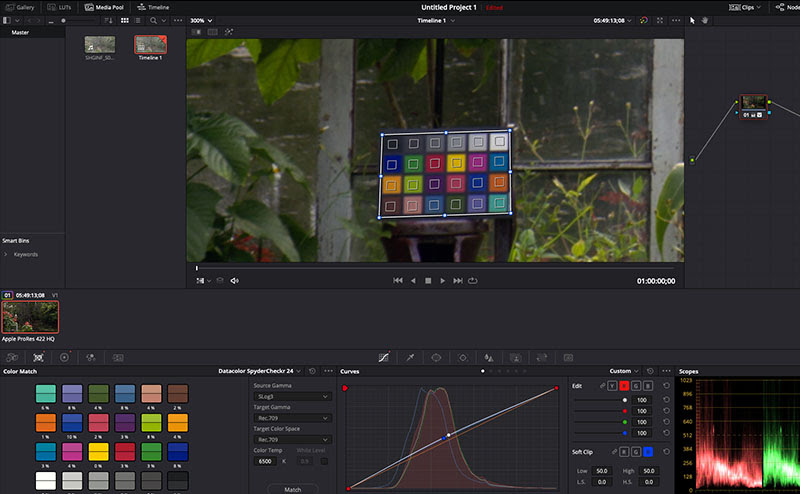Open the Source Gamma SLog3 dropdown
The height and width of the screenshot is (494, 800).
click(292, 397)
